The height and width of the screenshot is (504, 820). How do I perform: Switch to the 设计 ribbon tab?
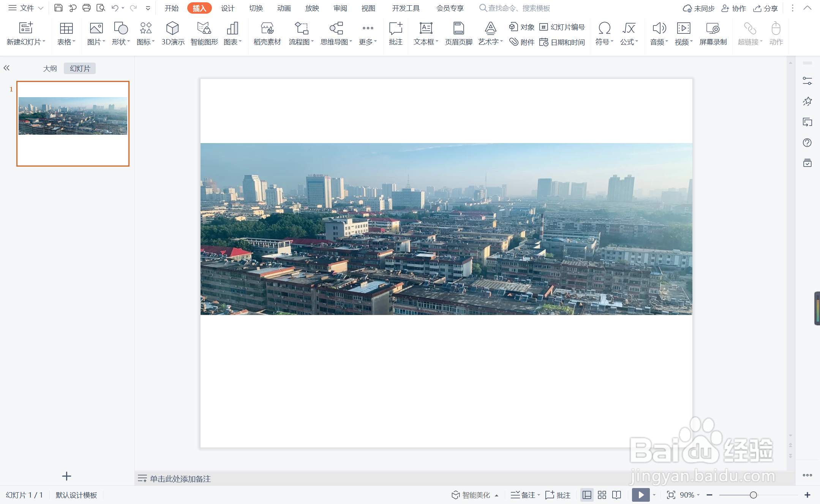(228, 8)
